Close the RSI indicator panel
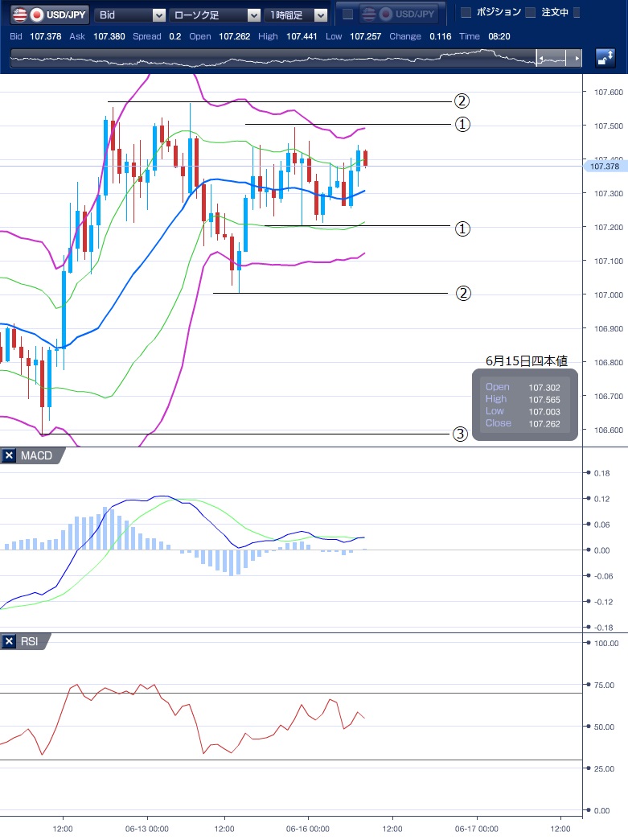This screenshot has height=840, width=628. [x=9, y=641]
